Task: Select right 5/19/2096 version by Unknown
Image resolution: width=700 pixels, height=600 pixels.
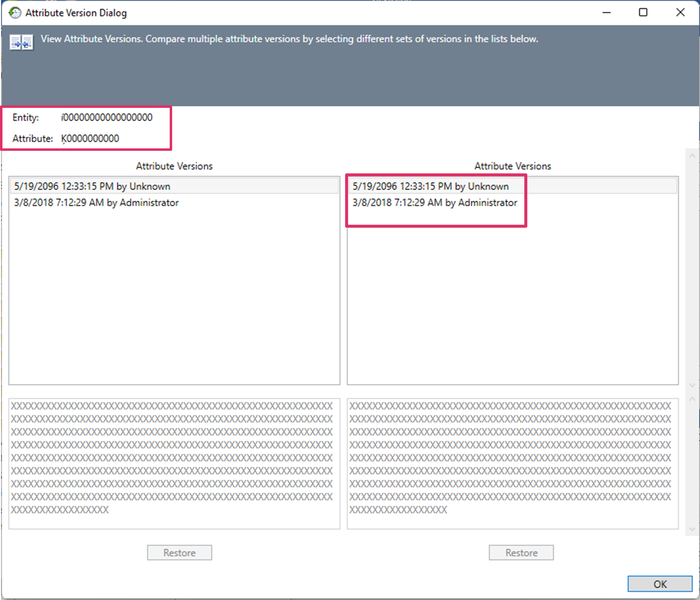Action: point(430,186)
